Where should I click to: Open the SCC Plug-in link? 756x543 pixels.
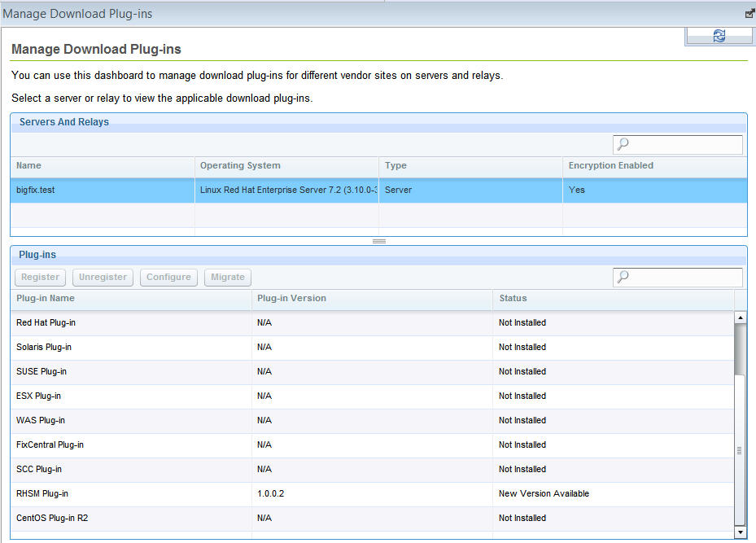(38, 469)
